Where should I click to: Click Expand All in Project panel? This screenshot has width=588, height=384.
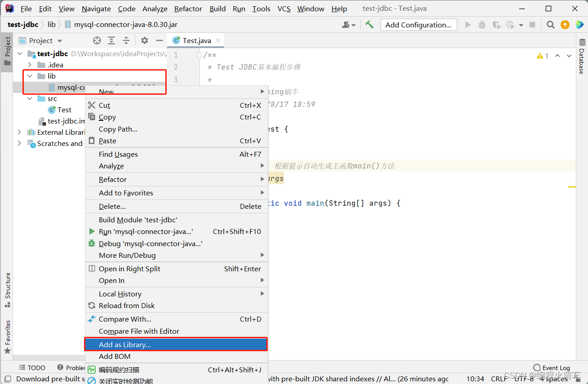[x=111, y=40]
